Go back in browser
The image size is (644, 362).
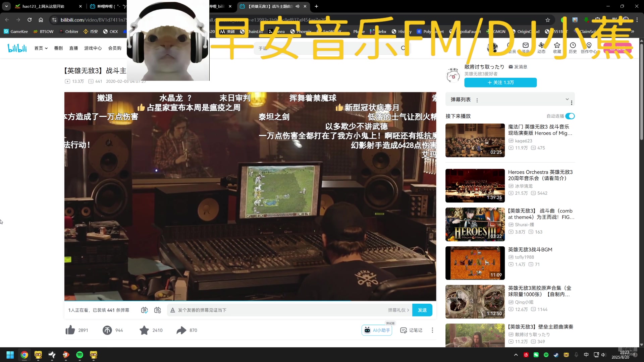coord(7,20)
